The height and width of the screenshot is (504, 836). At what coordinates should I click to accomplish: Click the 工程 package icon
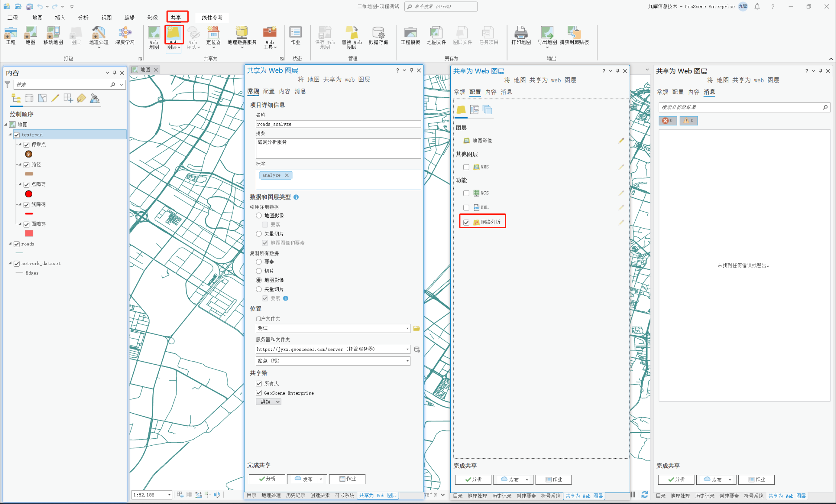pyautogui.click(x=11, y=36)
